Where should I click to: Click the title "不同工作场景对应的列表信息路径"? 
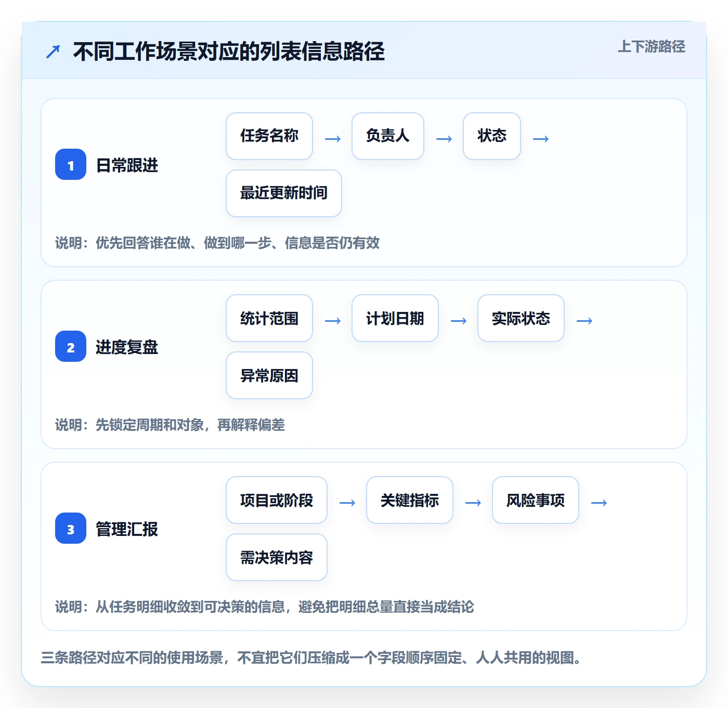(x=229, y=51)
